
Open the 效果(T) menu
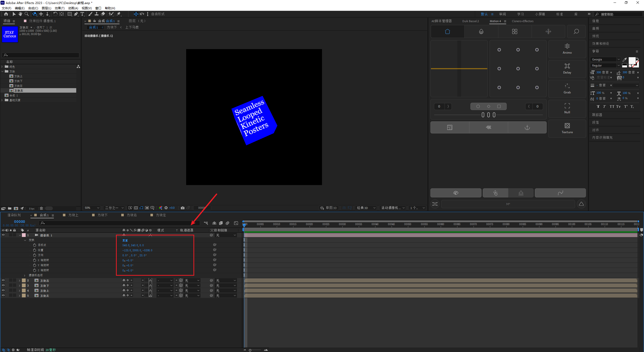[59, 8]
